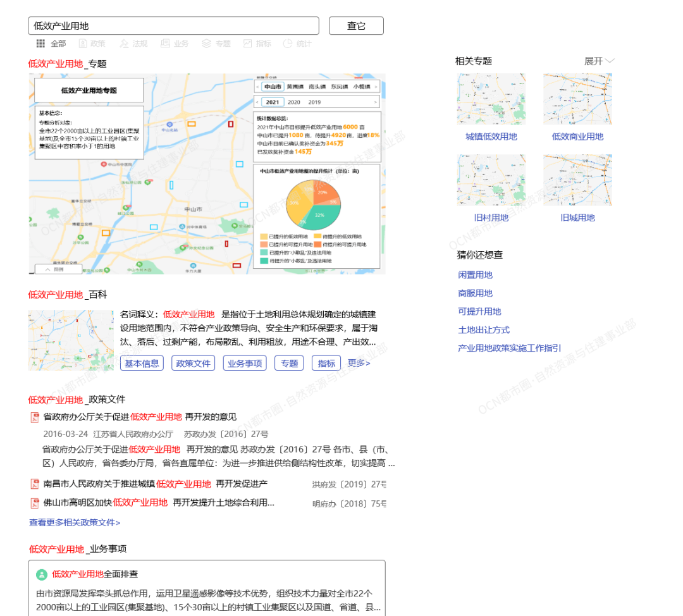
Task: Click the 商服用地 suggestion link
Action: tap(475, 293)
